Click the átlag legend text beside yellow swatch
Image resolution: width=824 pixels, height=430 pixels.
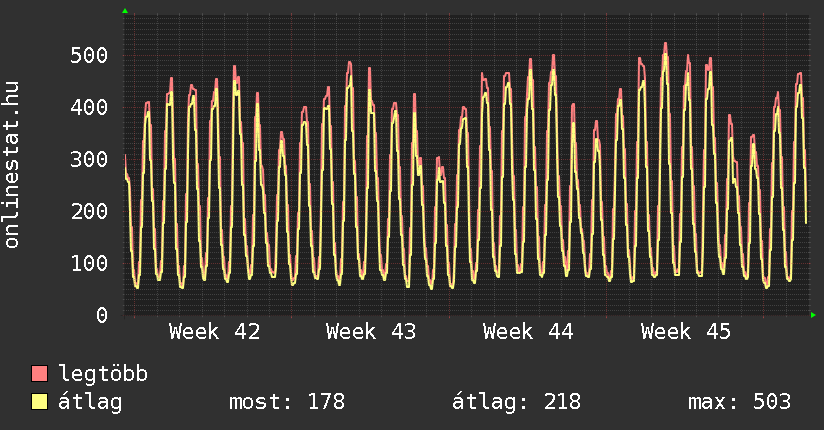(x=90, y=402)
